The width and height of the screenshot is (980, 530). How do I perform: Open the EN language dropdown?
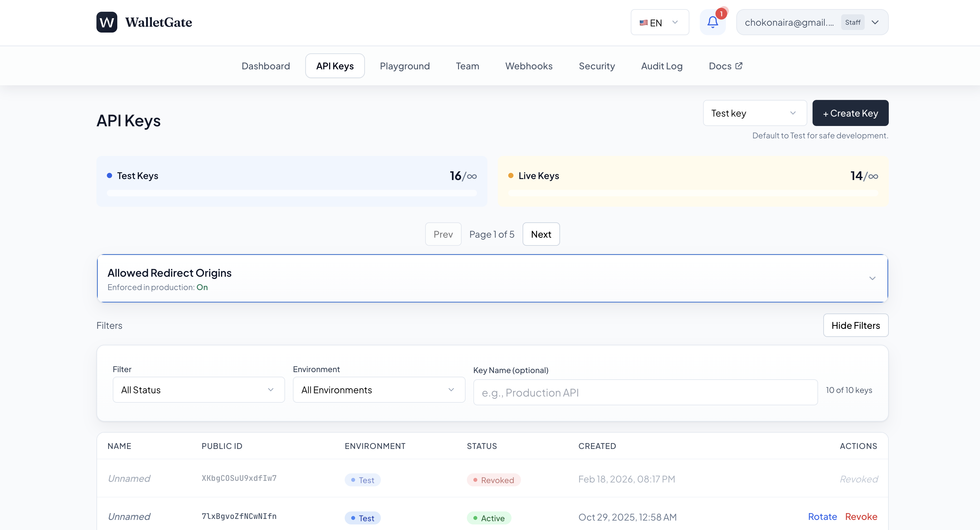point(660,22)
